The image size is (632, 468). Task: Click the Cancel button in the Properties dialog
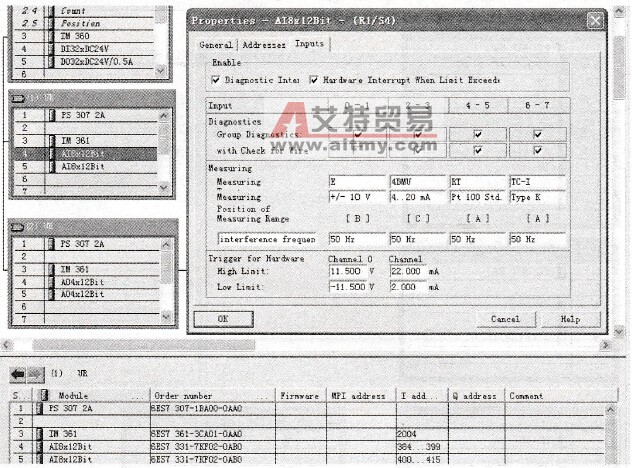coord(505,319)
